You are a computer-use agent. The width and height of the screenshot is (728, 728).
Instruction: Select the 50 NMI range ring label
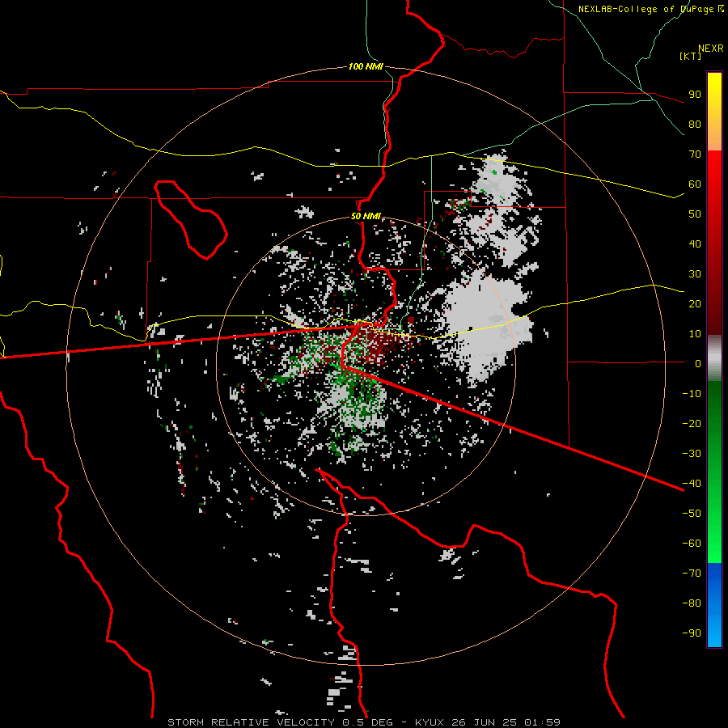(366, 216)
